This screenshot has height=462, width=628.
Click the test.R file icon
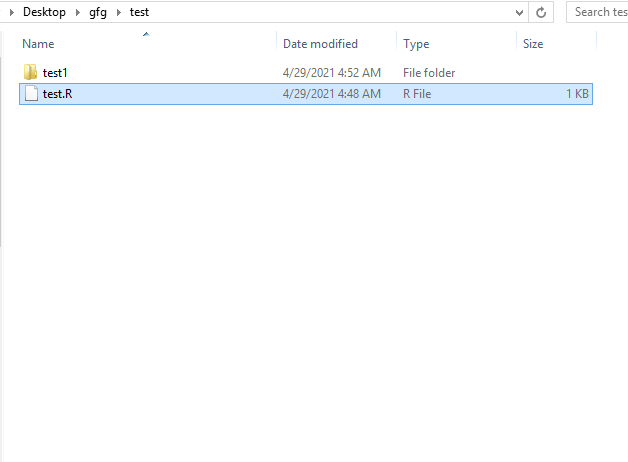click(31, 93)
